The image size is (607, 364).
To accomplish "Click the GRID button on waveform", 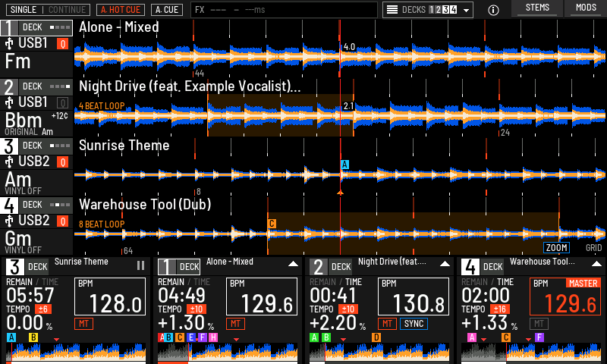I will pyautogui.click(x=593, y=247).
